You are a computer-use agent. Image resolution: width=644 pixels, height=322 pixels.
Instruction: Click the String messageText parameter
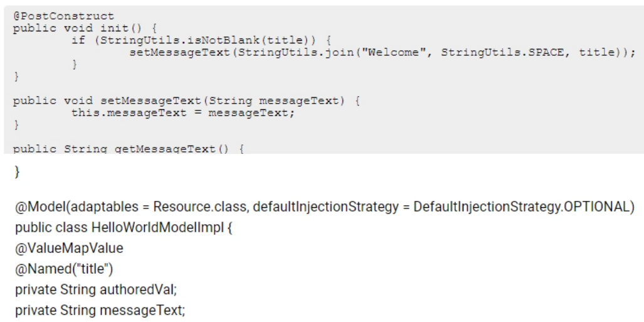pos(271,101)
